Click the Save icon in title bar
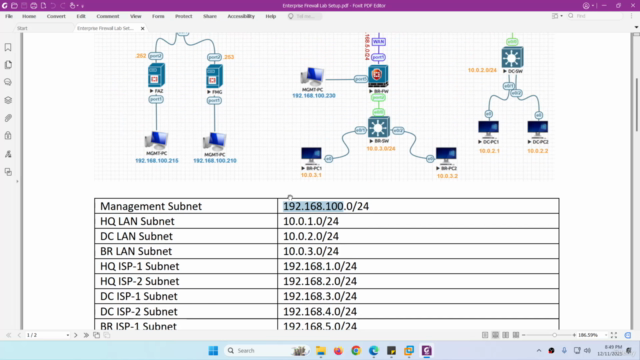Image resolution: width=640 pixels, height=360 pixels. 24,6
